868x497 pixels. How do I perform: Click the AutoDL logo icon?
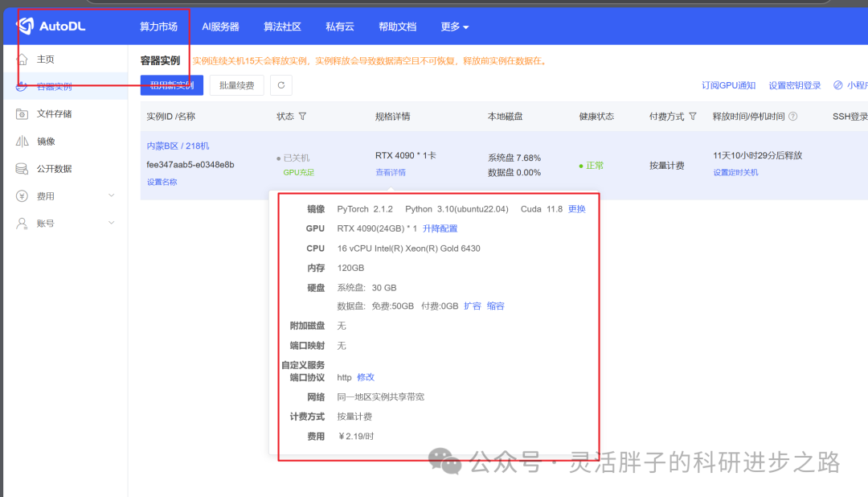25,26
